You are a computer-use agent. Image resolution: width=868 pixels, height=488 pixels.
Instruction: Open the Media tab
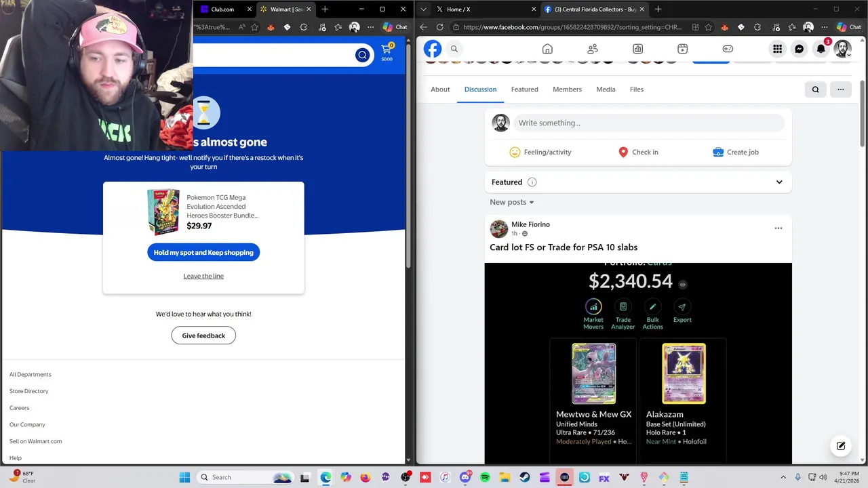(606, 89)
